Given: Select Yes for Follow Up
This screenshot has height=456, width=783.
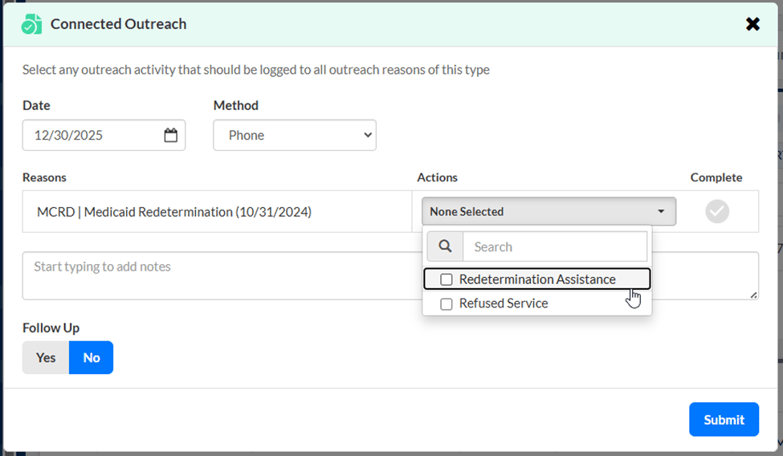Looking at the screenshot, I should click(x=46, y=357).
